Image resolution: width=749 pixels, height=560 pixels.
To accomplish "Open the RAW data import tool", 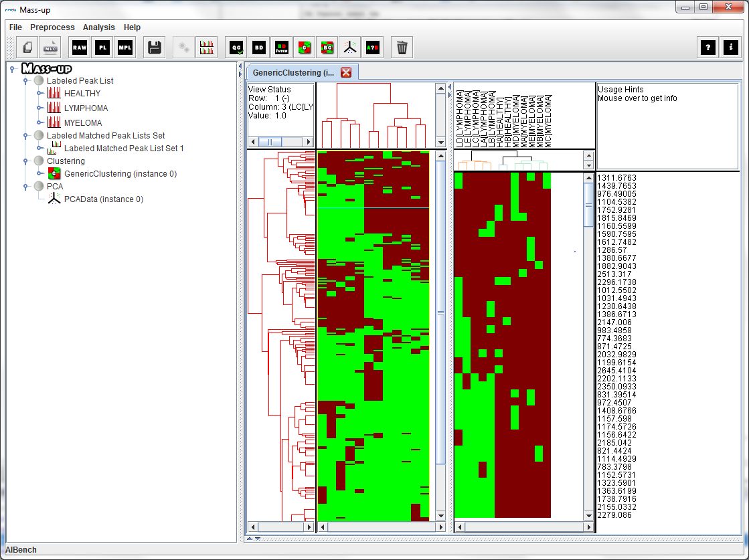I will [x=78, y=47].
